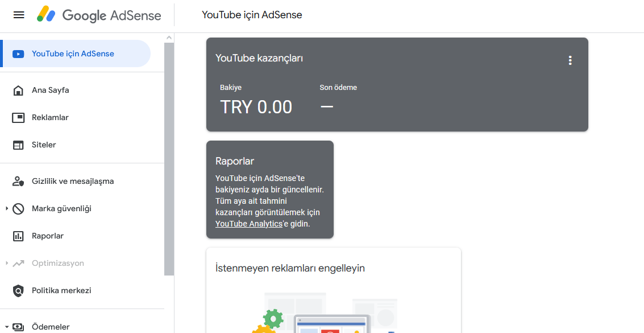Collapse the Ödemeler section arrow
The height and width of the screenshot is (333, 644).
7,327
